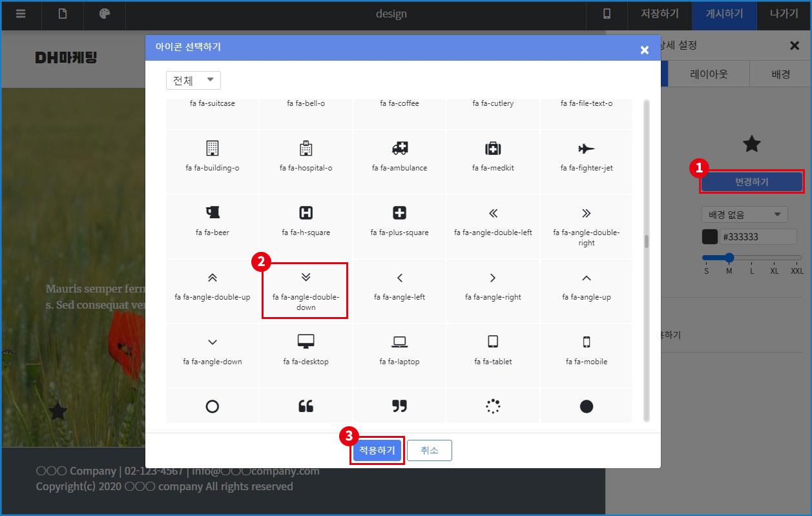This screenshot has height=516, width=812.
Task: Open the 배경 tab
Action: pos(780,74)
